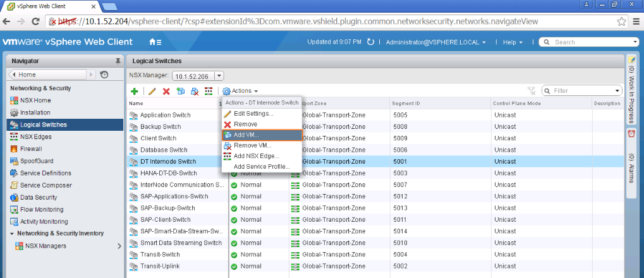Select the DT Internode Switch row
The width and height of the screenshot is (644, 278).
point(376,161)
